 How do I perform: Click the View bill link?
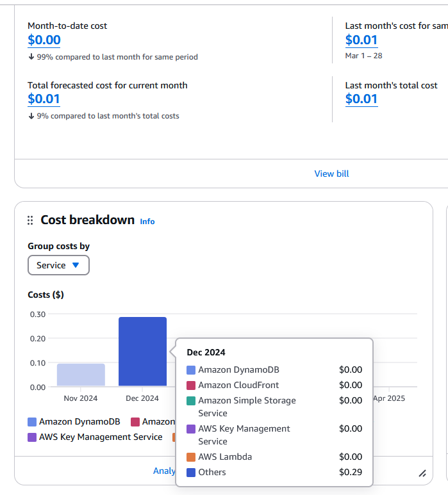pos(331,174)
